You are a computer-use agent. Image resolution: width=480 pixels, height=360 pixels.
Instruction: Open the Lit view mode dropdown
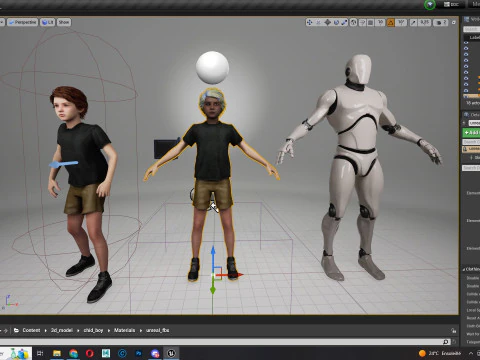(x=47, y=22)
